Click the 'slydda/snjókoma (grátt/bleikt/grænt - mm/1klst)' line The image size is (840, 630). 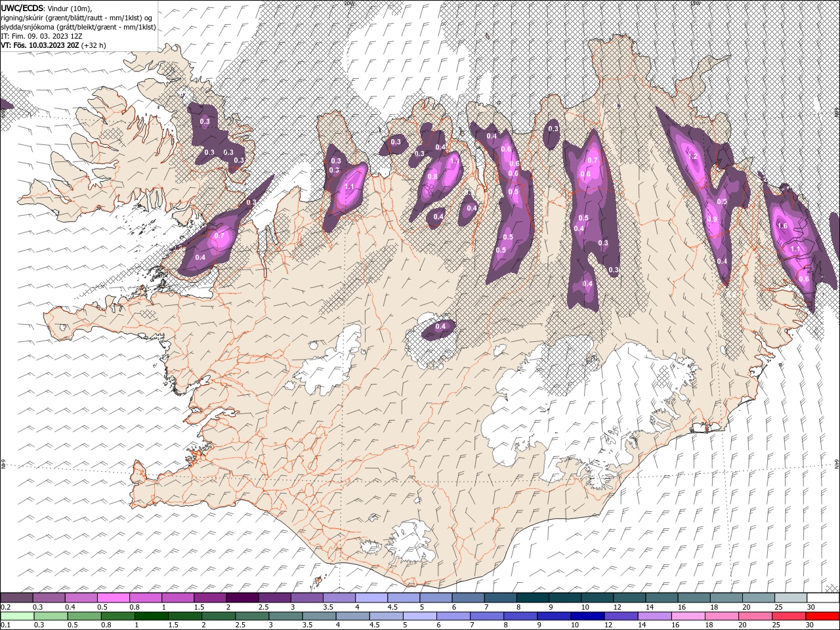78,27
